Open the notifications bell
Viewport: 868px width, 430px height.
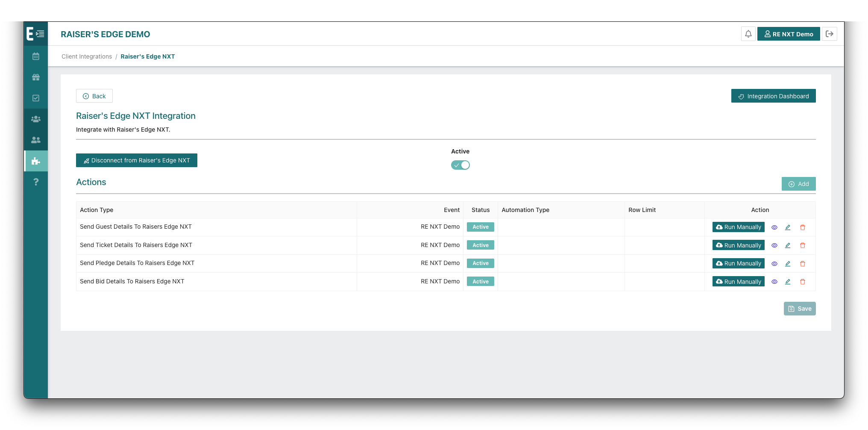click(x=748, y=34)
